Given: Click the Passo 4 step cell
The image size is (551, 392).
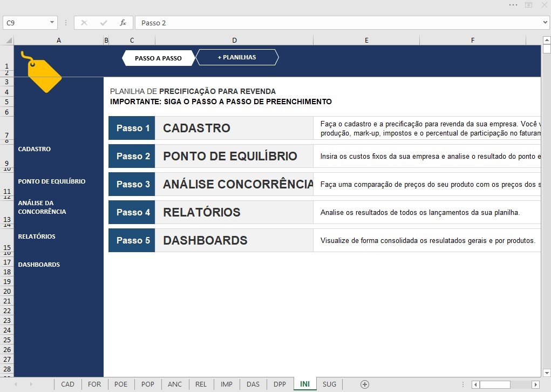Looking at the screenshot, I should (132, 212).
